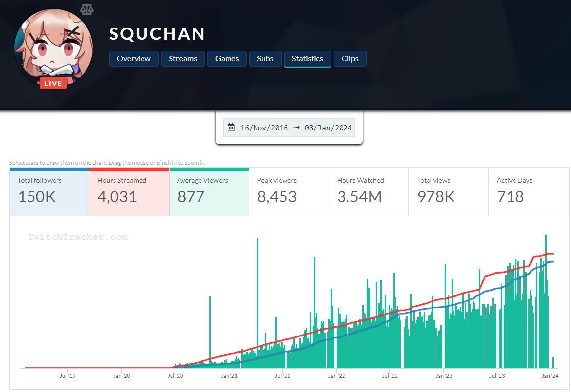The image size is (571, 392).
Task: Show Hours Watched on the chart
Action: pos(369,192)
